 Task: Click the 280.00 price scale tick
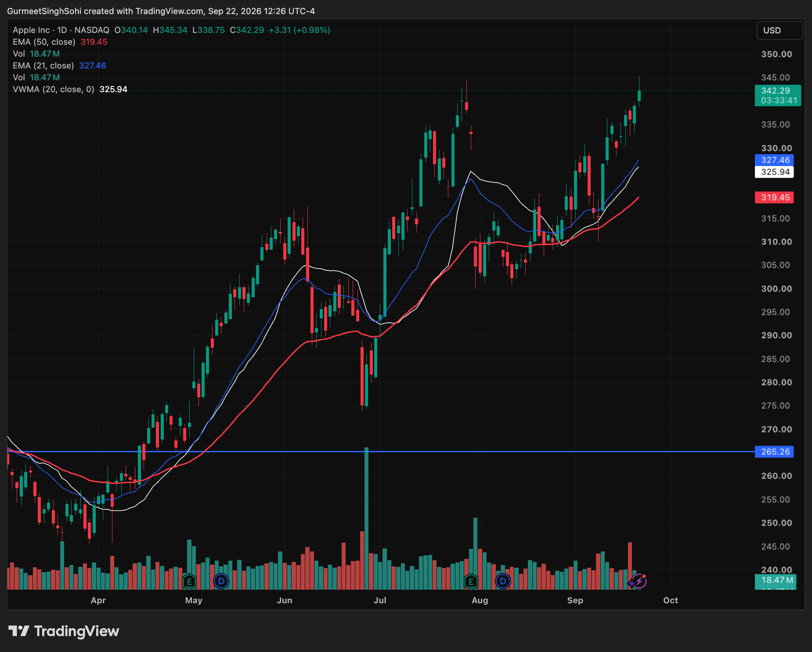click(x=776, y=382)
